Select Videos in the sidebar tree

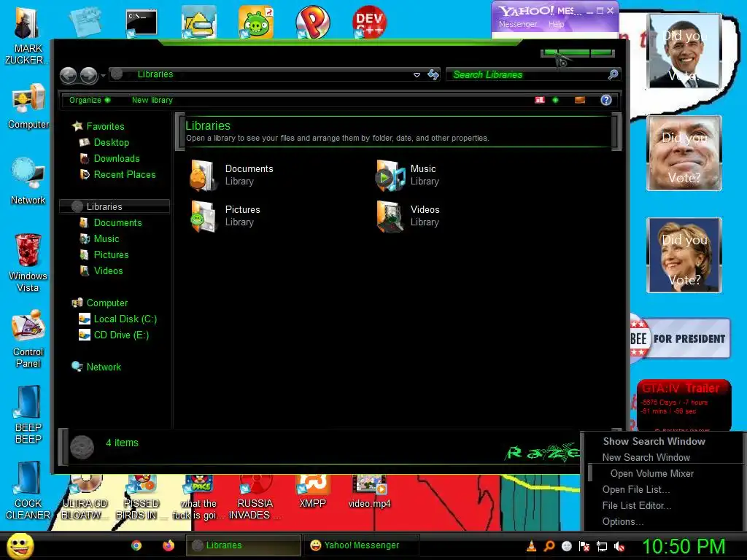tap(108, 271)
